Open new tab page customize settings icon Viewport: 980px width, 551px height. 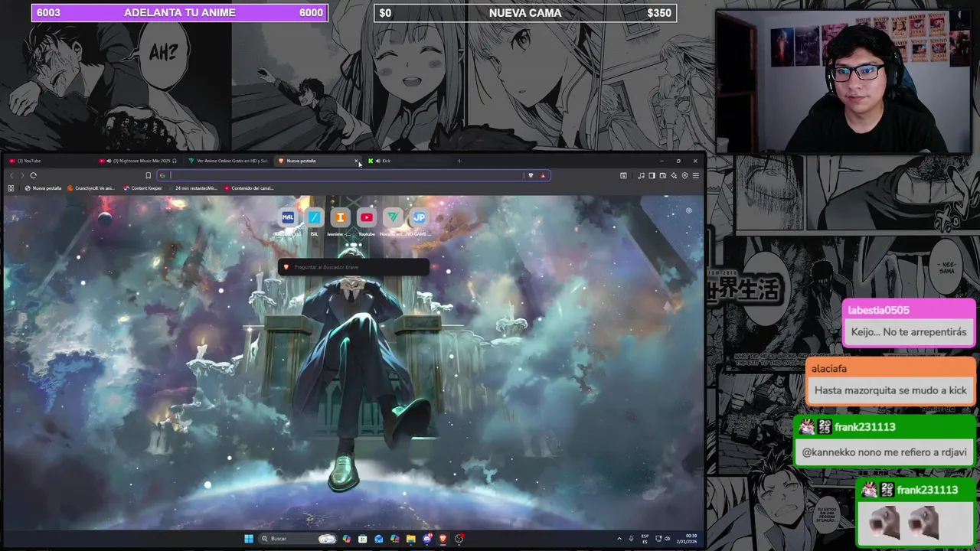coord(688,210)
